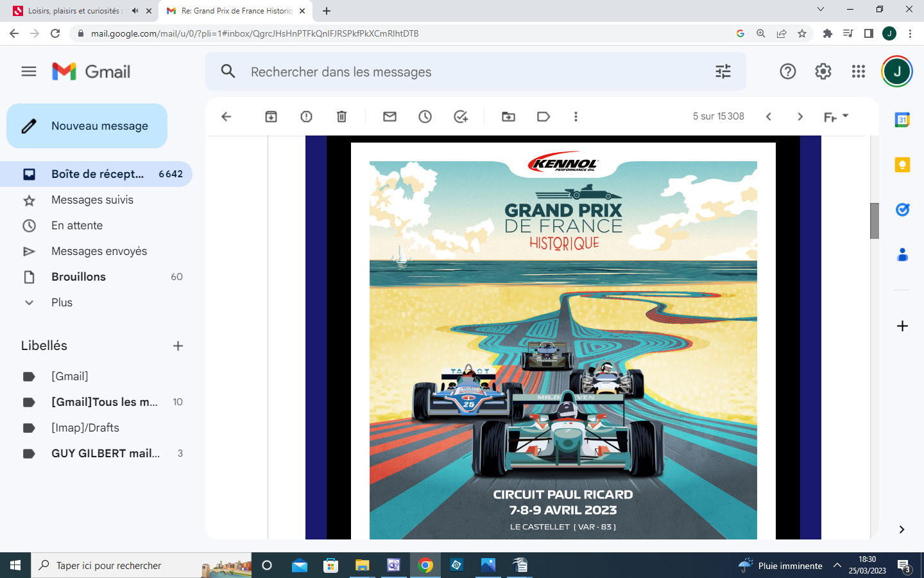Open the Windows Start menu
This screenshot has height=578, width=924.
coord(15,565)
